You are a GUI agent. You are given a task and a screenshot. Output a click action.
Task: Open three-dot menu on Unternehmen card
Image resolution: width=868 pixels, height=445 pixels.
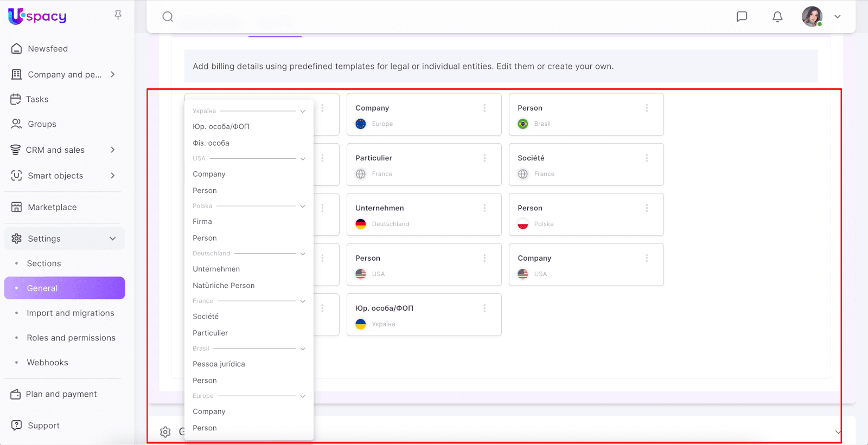[484, 208]
